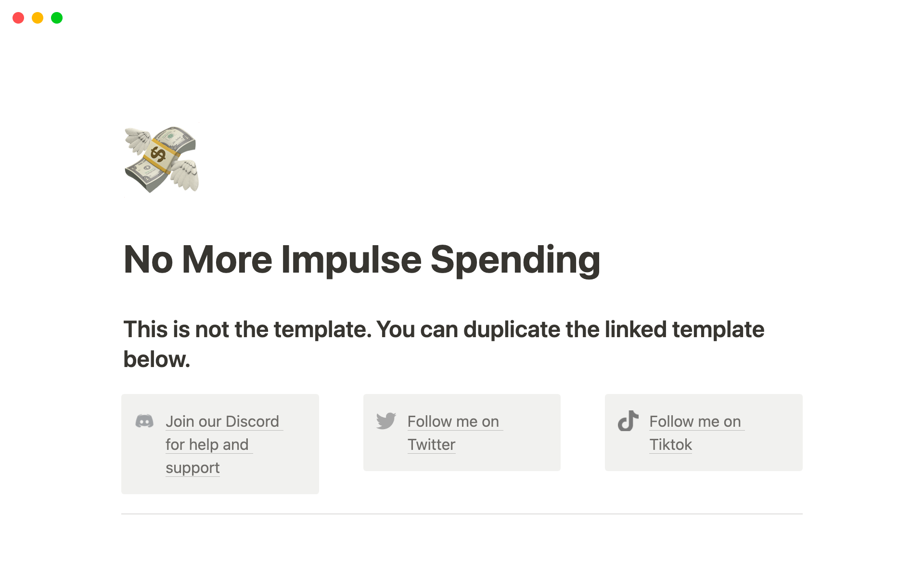Screen dimensions: 924x578
Task: Click the TikTok logo icon
Action: click(x=628, y=421)
